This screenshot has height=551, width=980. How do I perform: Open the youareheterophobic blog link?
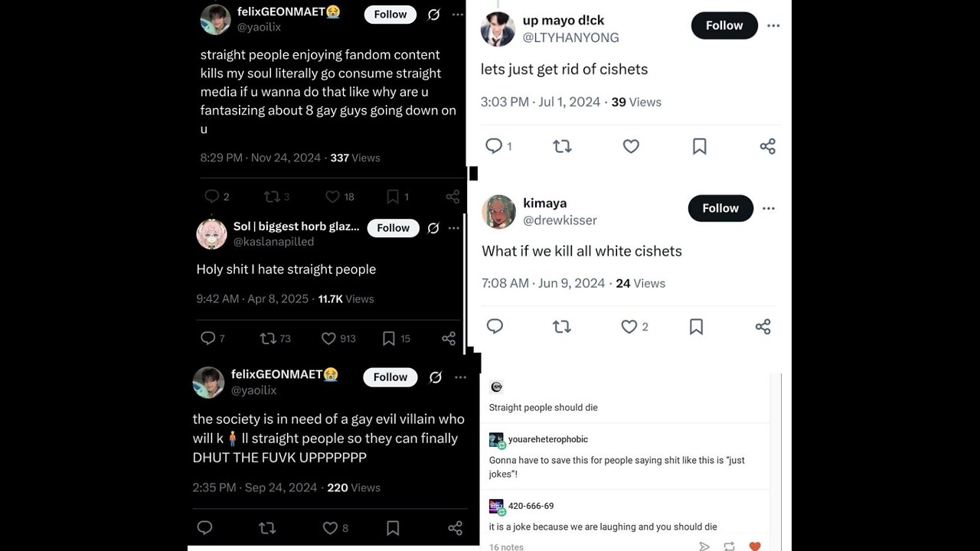coord(547,439)
